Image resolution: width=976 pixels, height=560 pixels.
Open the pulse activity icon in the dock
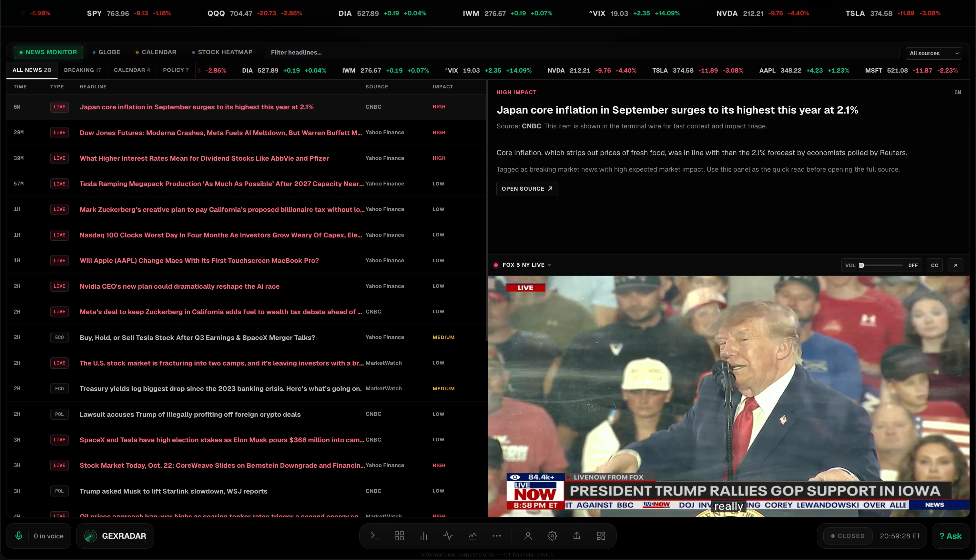point(448,536)
